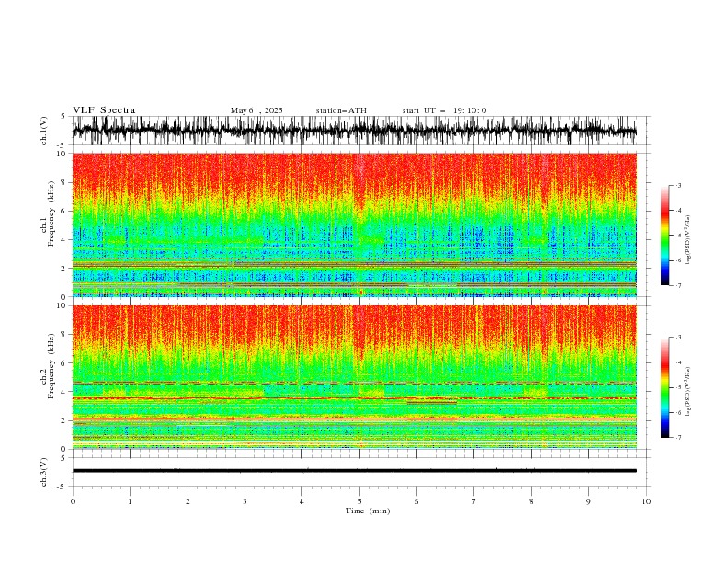Click time-axis tick label "2"

click(188, 501)
